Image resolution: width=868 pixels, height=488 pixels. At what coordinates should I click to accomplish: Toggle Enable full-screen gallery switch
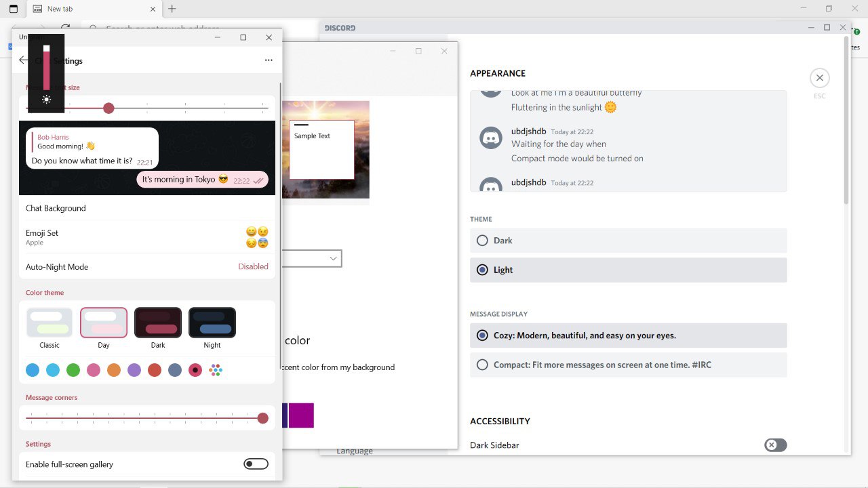pos(256,464)
